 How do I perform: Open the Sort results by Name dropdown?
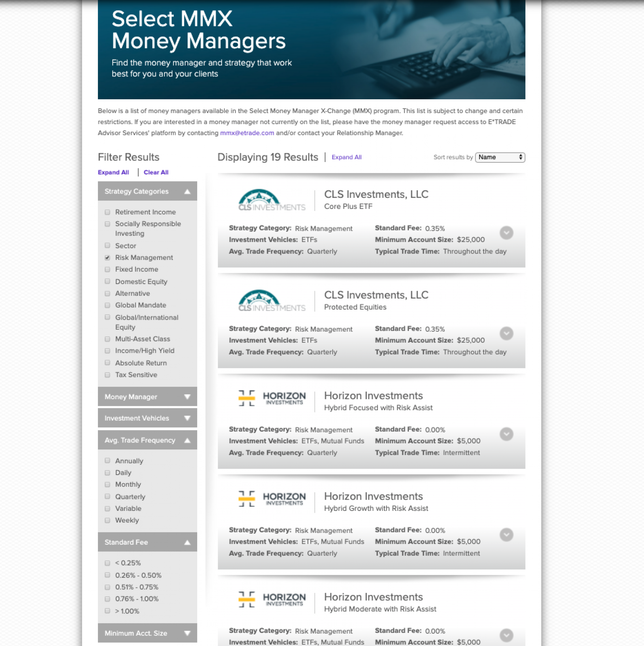(x=500, y=157)
